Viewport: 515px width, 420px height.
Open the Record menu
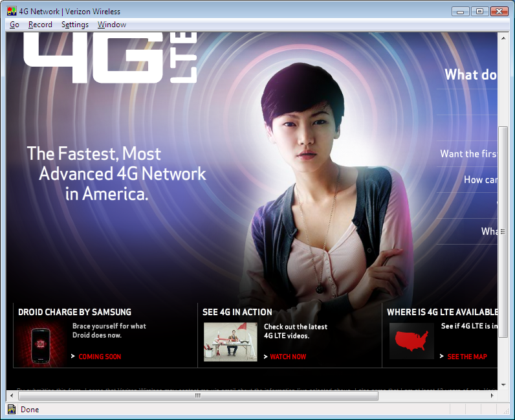click(40, 25)
